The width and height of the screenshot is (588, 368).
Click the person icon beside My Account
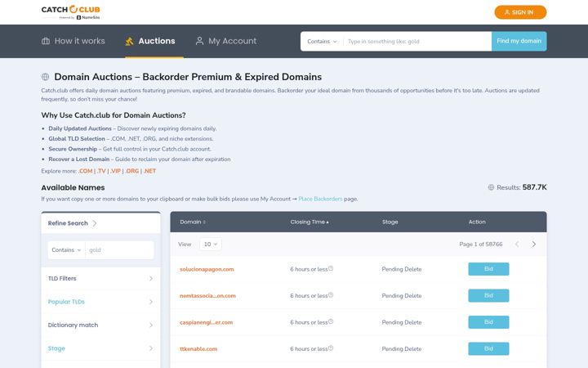(x=199, y=41)
